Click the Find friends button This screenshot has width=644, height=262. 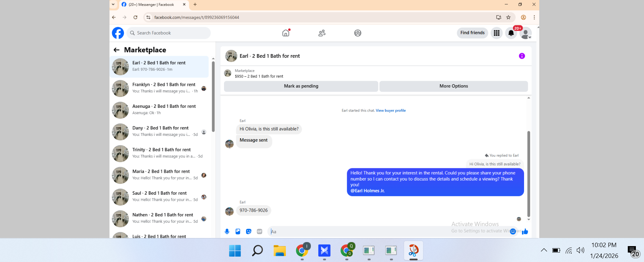pos(472,33)
